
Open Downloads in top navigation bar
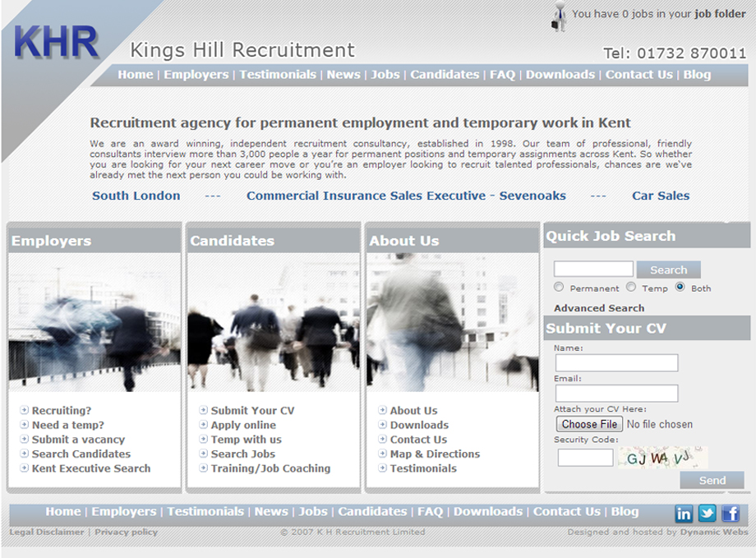tap(560, 75)
